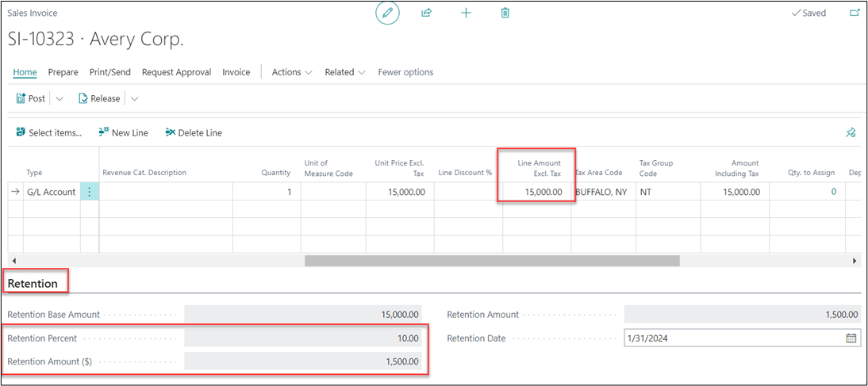Click the pin icon on lines section

click(x=851, y=133)
